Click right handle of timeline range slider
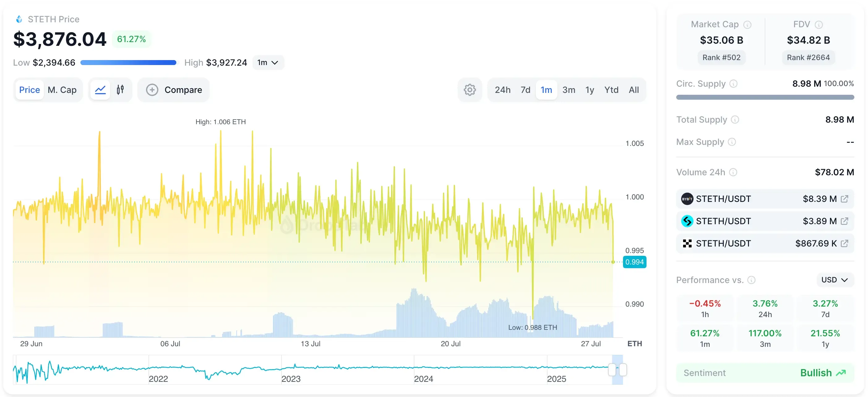This screenshot has width=868, height=397. 623,370
